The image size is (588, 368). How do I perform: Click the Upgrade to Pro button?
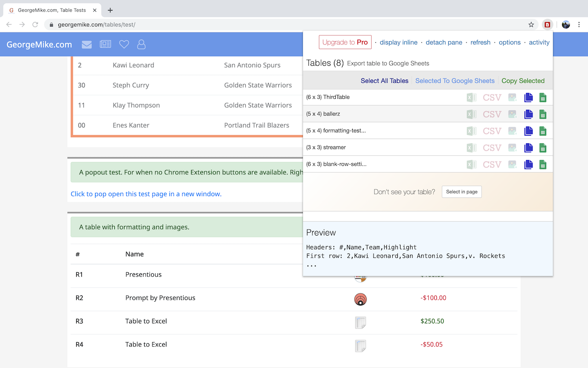(x=345, y=42)
